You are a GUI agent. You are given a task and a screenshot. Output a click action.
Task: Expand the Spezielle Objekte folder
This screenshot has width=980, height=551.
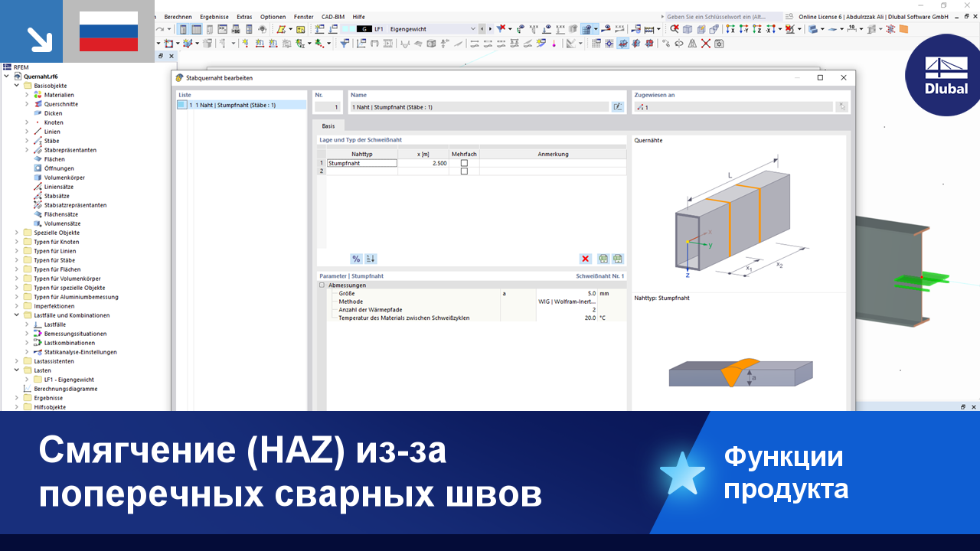coord(17,233)
